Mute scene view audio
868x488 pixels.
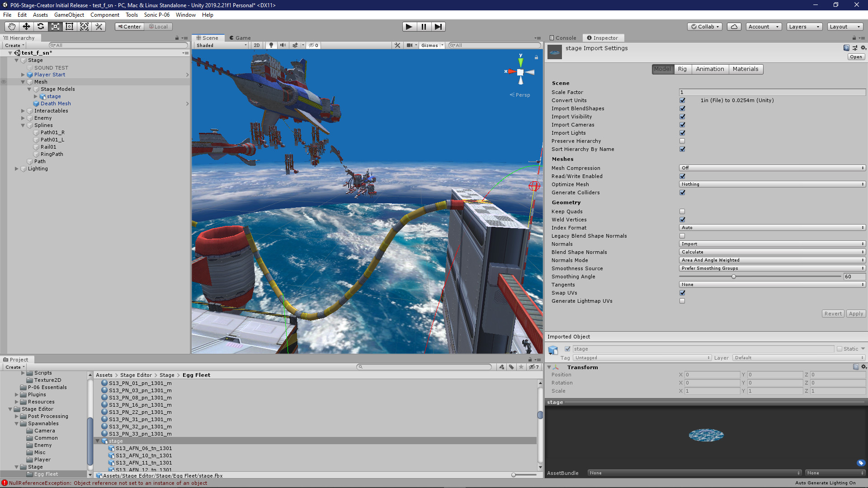(283, 45)
